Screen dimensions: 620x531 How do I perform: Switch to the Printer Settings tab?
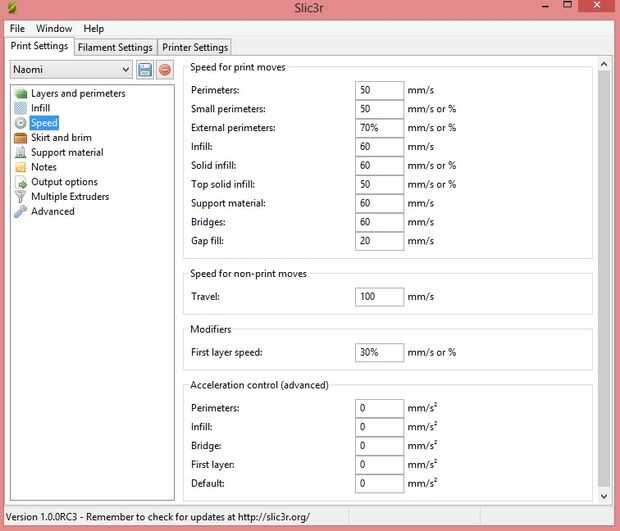pyautogui.click(x=195, y=47)
